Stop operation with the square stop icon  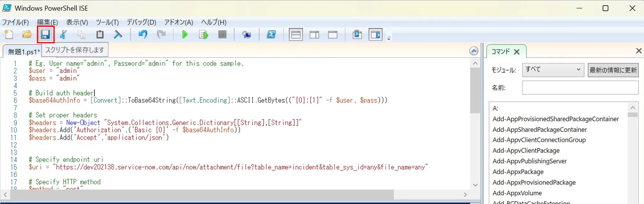click(222, 34)
